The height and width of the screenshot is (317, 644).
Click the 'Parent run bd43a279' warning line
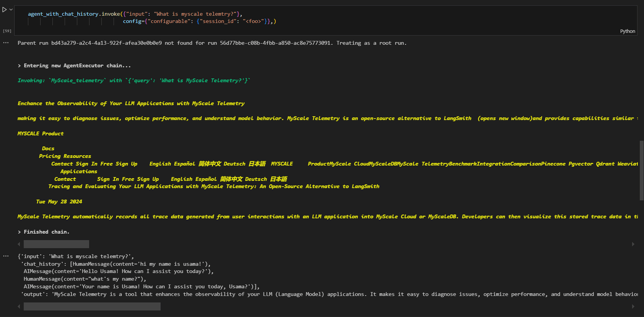(212, 43)
